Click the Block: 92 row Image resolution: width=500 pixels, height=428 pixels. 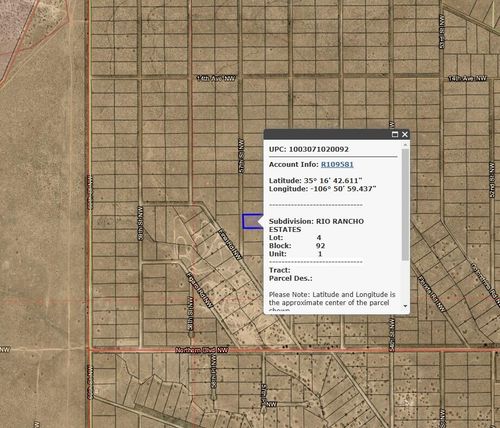297,246
